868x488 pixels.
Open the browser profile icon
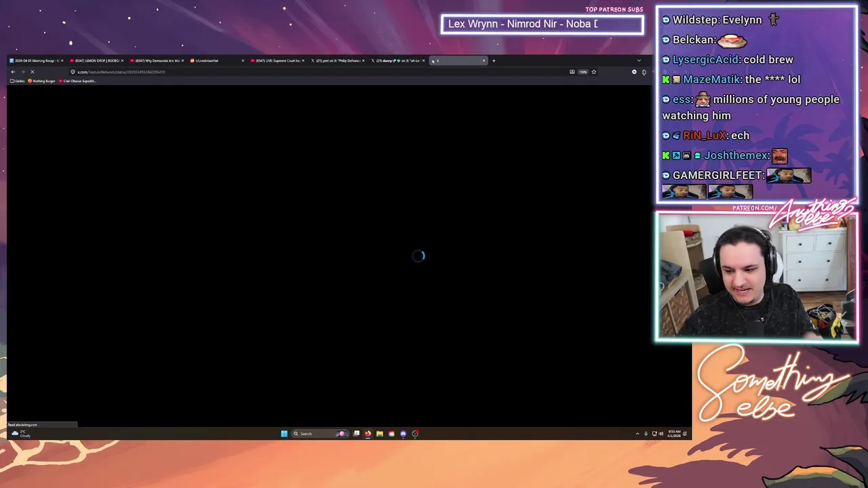634,72
